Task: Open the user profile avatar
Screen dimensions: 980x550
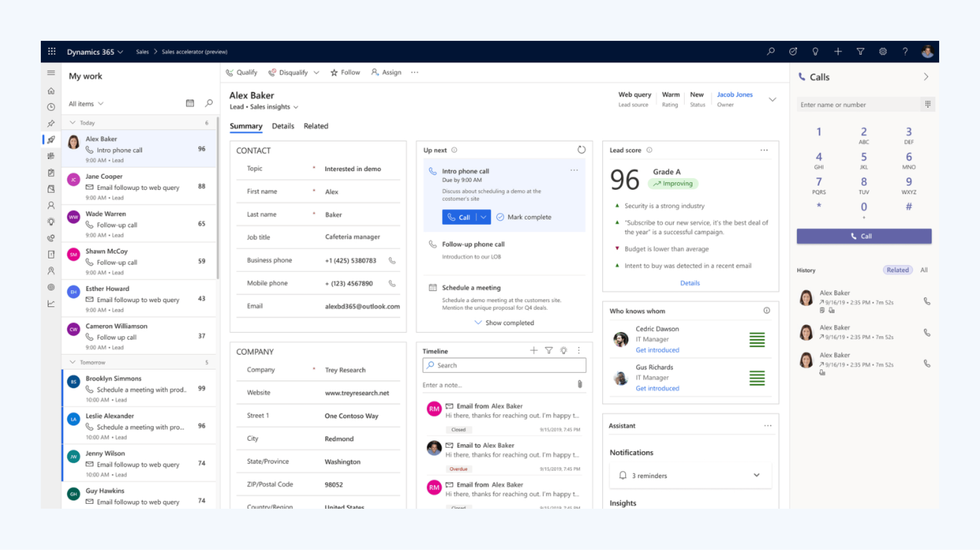Action: pyautogui.click(x=927, y=51)
